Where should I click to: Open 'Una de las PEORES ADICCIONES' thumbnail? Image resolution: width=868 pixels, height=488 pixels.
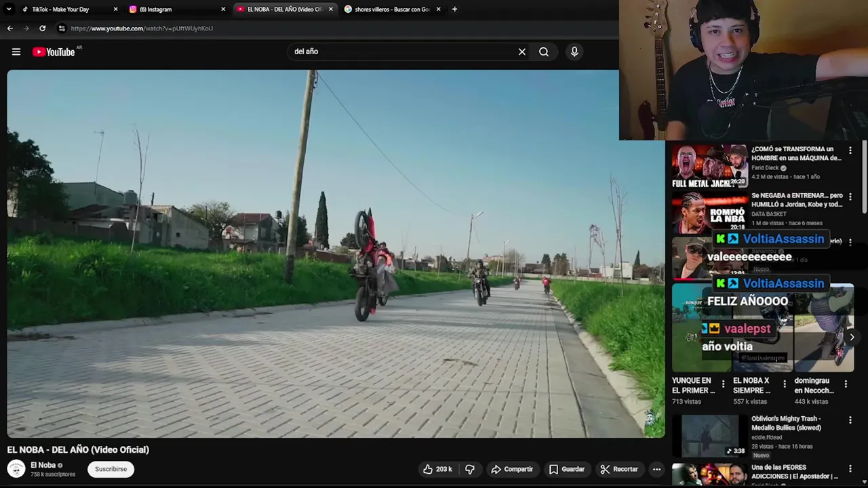click(x=709, y=474)
